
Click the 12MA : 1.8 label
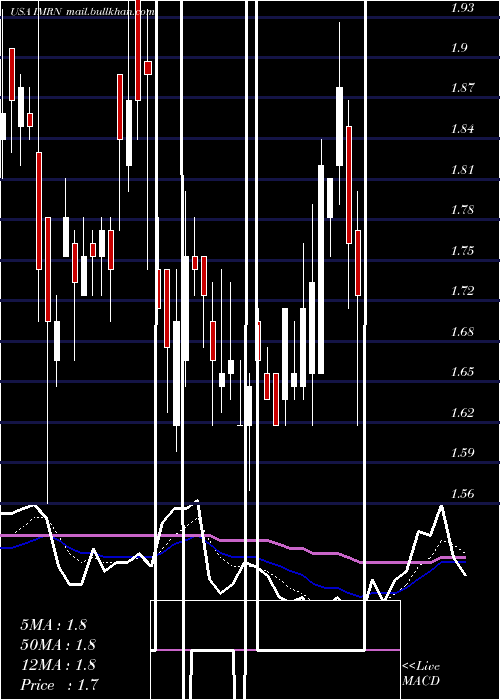coord(58,665)
